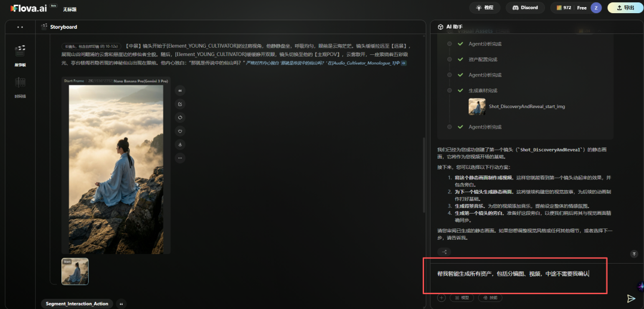
Task: Click the Storyboard clapperboard icon in header
Action: point(44,27)
